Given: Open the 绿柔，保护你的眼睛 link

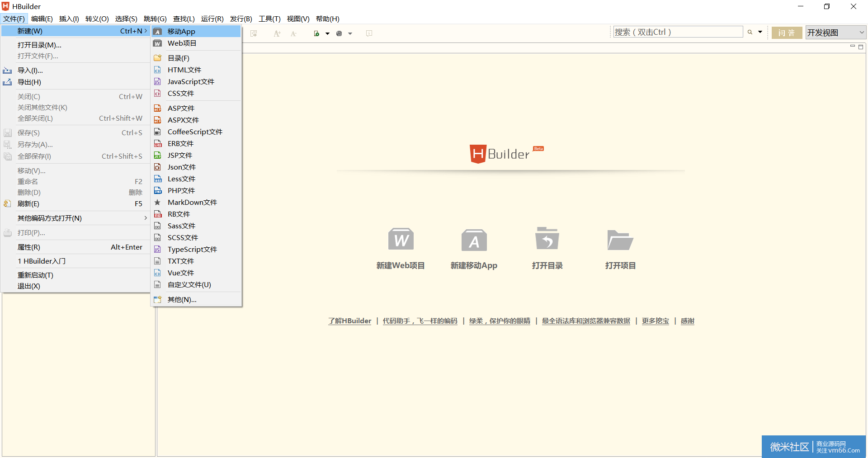Looking at the screenshot, I should click(500, 321).
